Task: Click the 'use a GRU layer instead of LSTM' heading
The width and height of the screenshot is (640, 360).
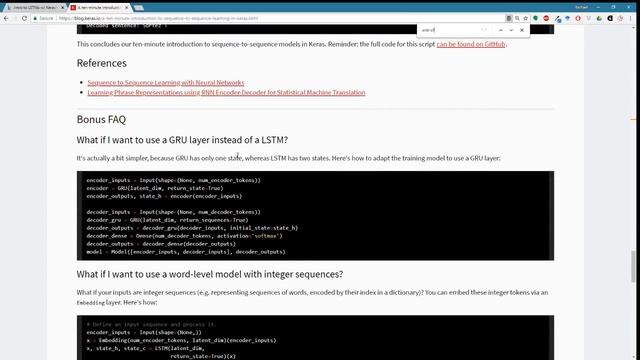Action: [182, 140]
